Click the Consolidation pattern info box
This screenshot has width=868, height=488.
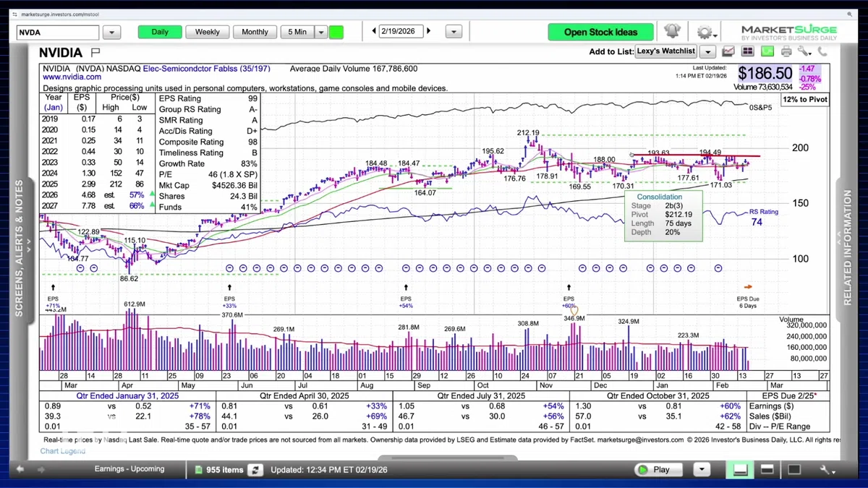pyautogui.click(x=663, y=215)
